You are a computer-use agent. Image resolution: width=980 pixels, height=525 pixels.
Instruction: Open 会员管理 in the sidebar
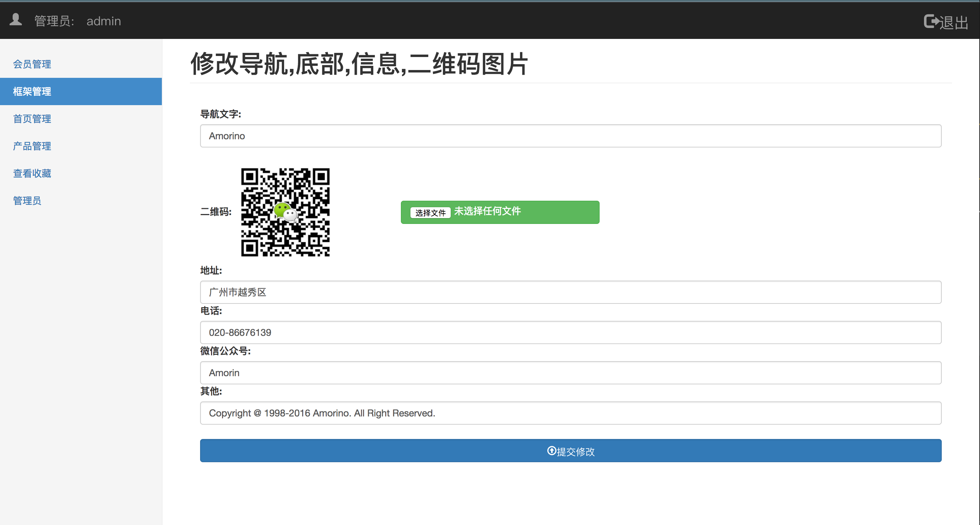tap(32, 64)
